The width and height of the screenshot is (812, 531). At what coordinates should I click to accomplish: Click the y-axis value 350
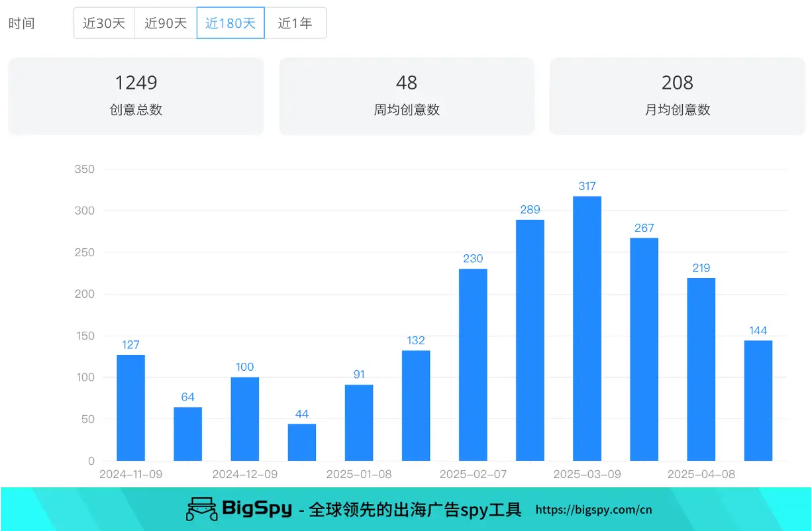85,169
